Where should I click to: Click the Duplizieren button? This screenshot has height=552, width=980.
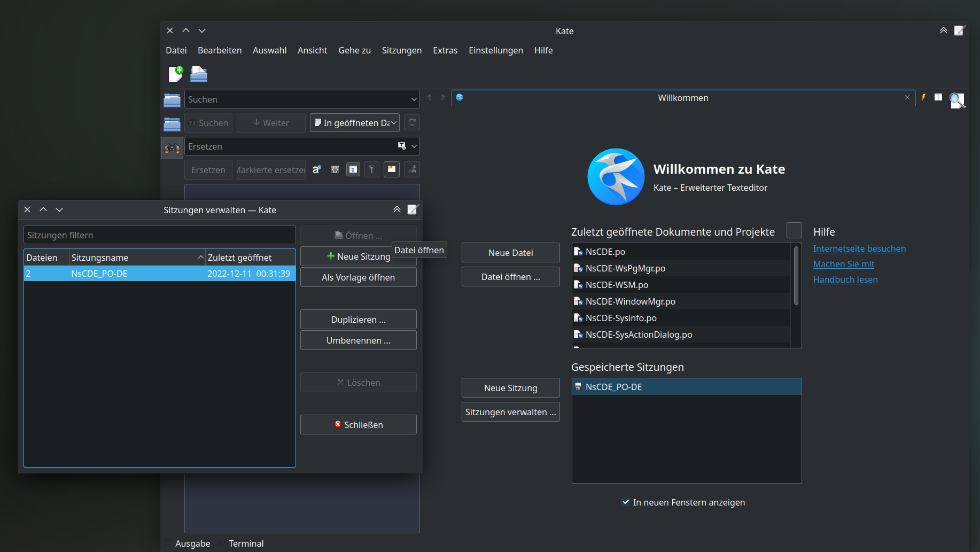coord(359,320)
